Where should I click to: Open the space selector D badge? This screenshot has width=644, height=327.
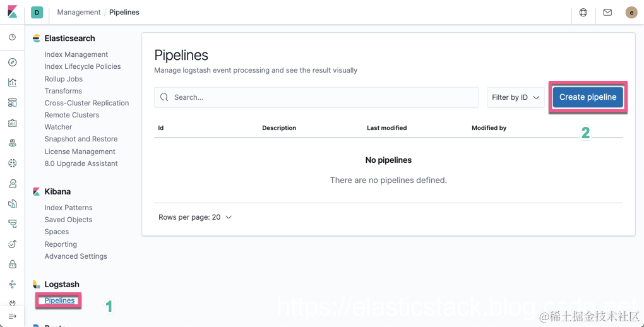tap(37, 12)
